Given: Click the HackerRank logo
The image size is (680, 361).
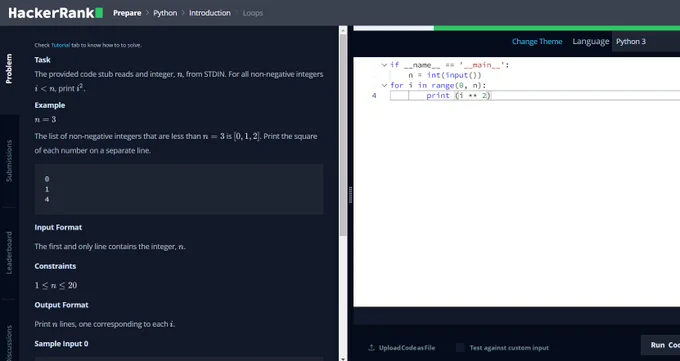Looking at the screenshot, I should coord(56,13).
